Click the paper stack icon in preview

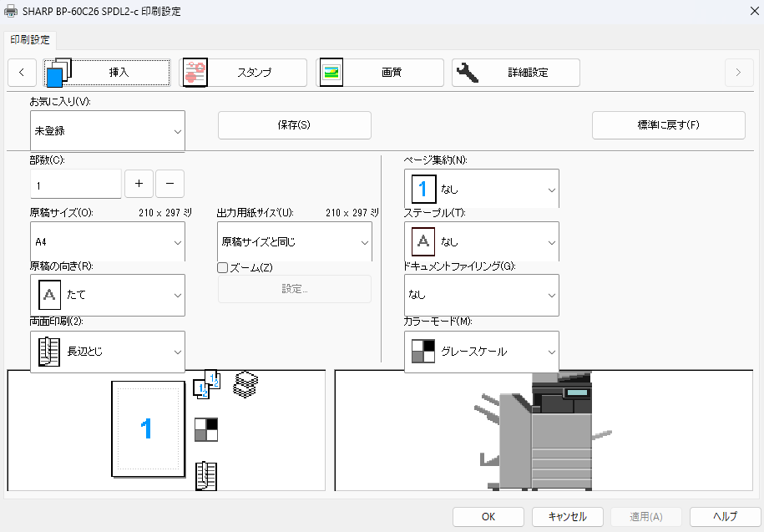click(x=245, y=385)
